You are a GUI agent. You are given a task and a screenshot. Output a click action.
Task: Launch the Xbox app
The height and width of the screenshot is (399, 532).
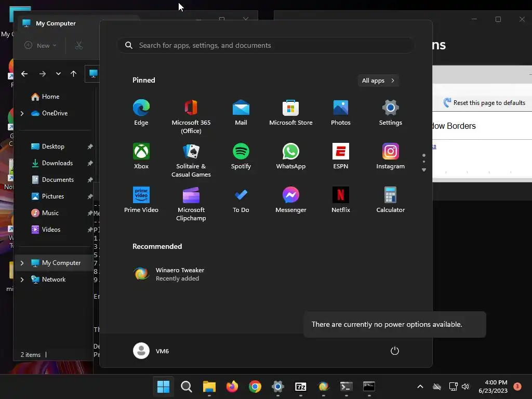click(141, 156)
